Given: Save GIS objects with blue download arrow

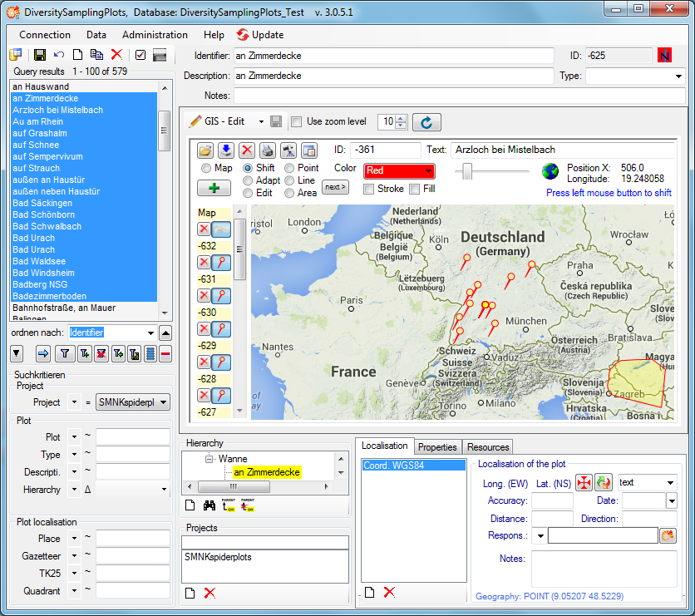Looking at the screenshot, I should tap(226, 150).
